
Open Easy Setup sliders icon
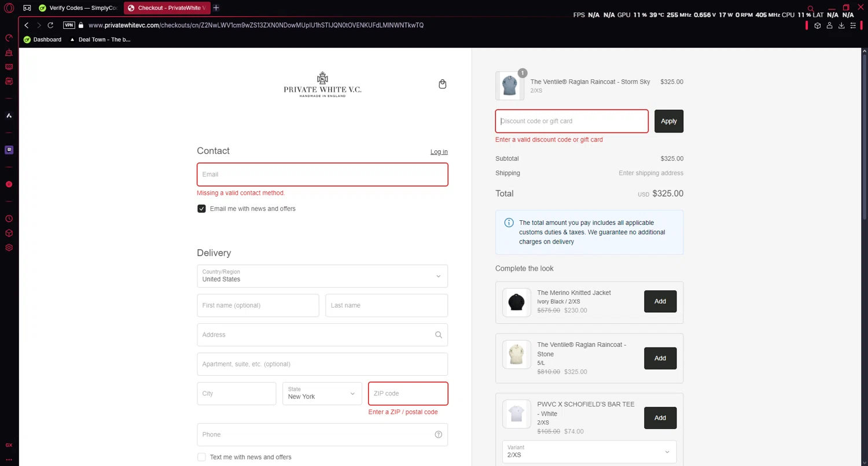tap(853, 25)
